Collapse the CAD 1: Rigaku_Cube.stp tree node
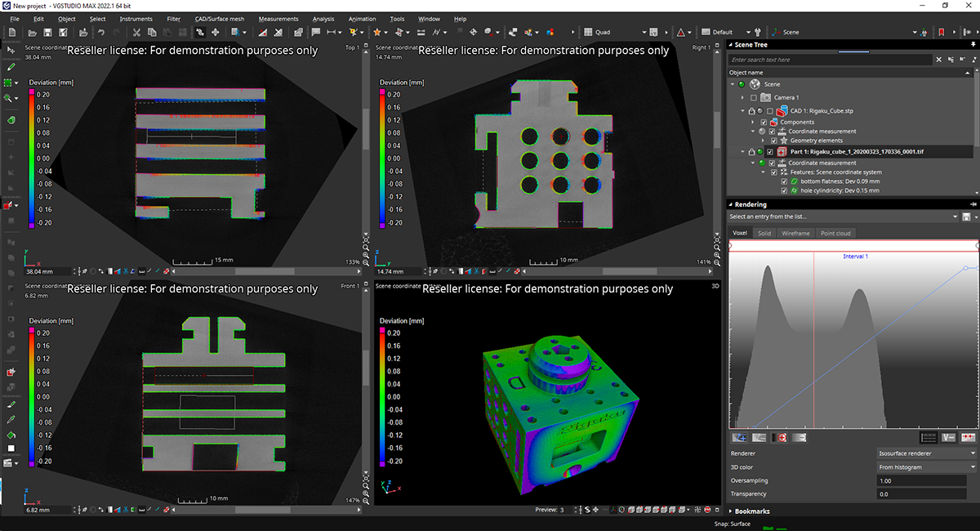Viewport: 980px width, 531px height. 743,110
